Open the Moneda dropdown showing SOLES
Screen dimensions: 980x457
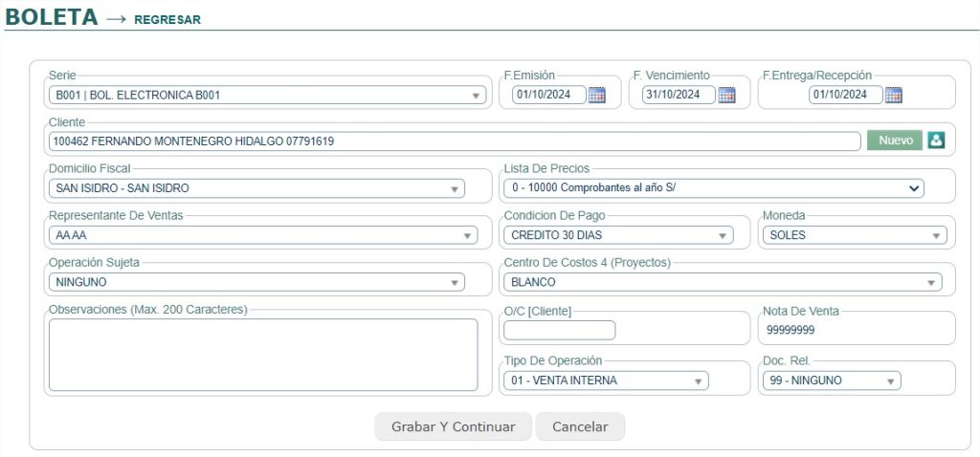[x=852, y=235]
